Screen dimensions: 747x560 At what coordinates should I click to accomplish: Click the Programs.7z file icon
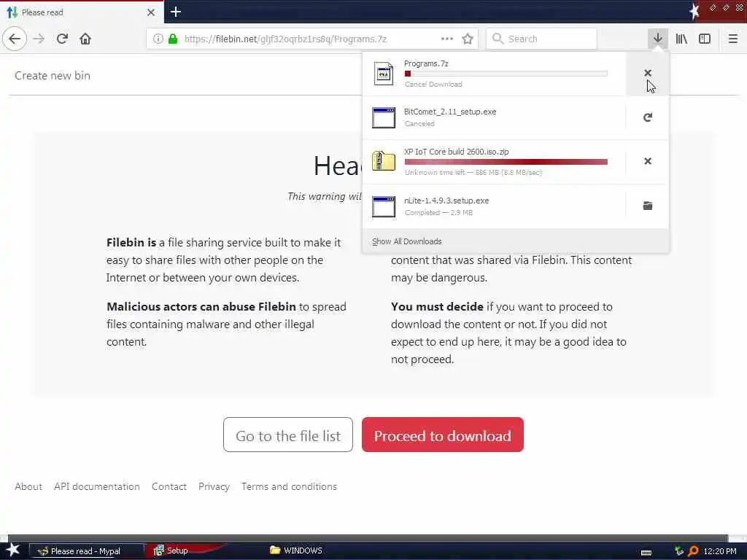(x=384, y=74)
